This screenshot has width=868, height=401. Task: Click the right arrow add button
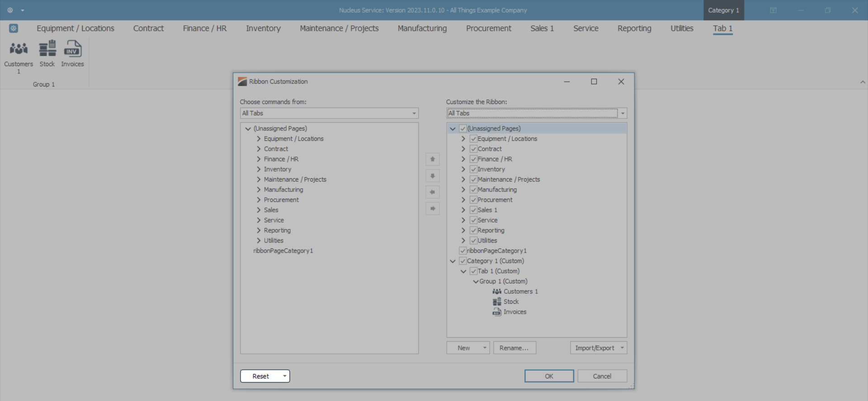(433, 208)
